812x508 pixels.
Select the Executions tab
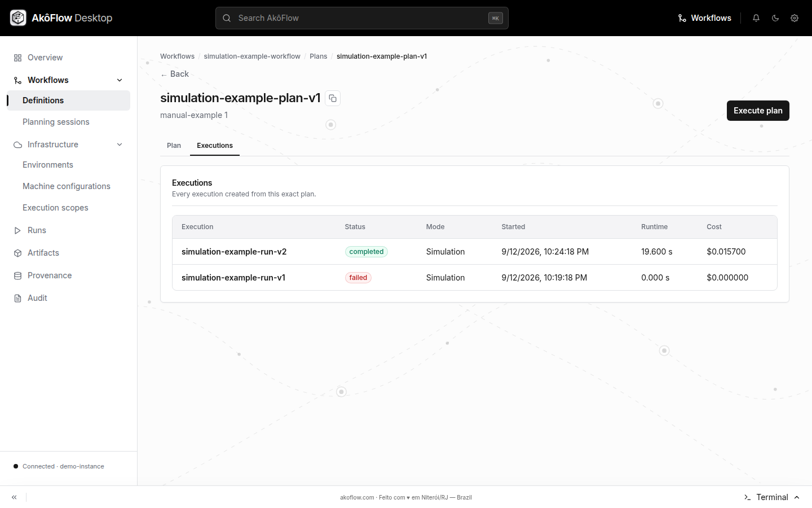(x=215, y=146)
